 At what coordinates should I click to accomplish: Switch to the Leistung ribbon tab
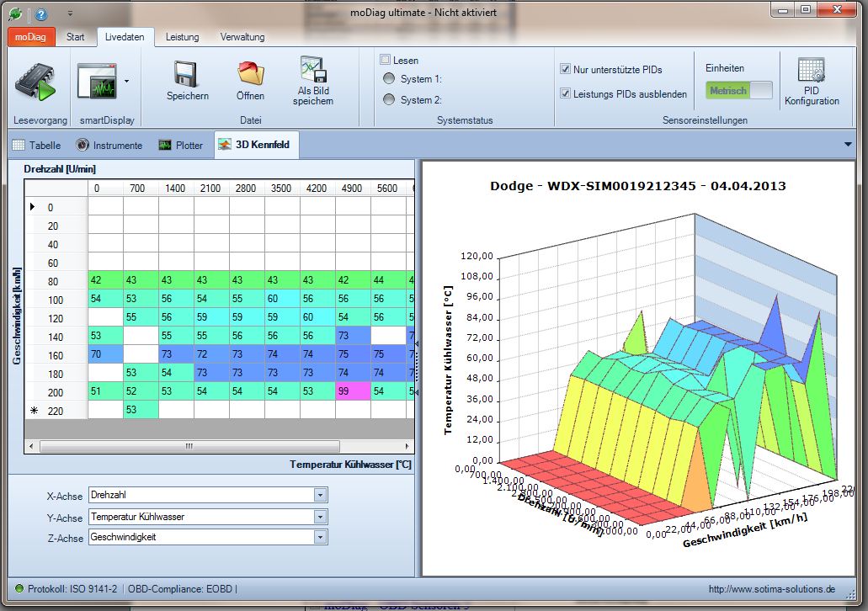[182, 37]
